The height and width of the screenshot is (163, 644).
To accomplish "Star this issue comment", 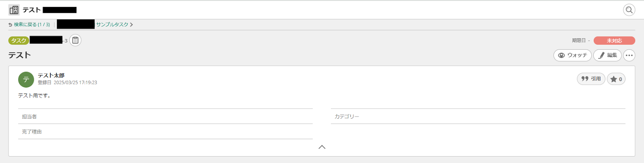I will point(616,79).
